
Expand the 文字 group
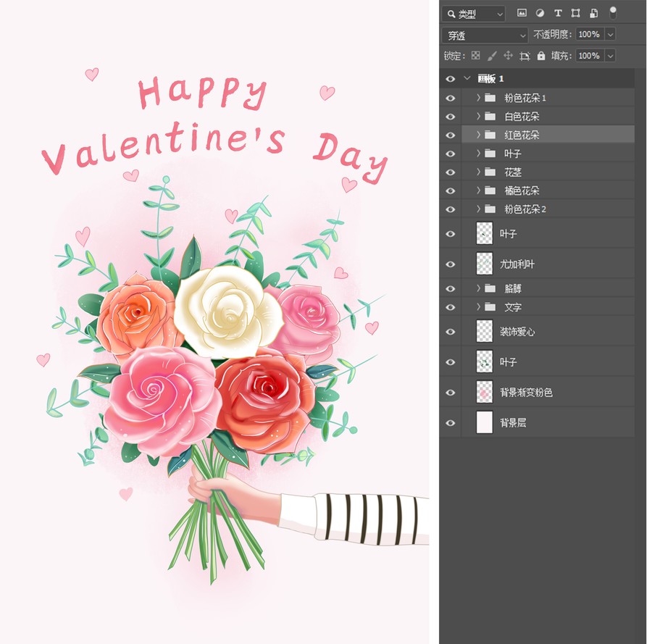click(x=478, y=307)
